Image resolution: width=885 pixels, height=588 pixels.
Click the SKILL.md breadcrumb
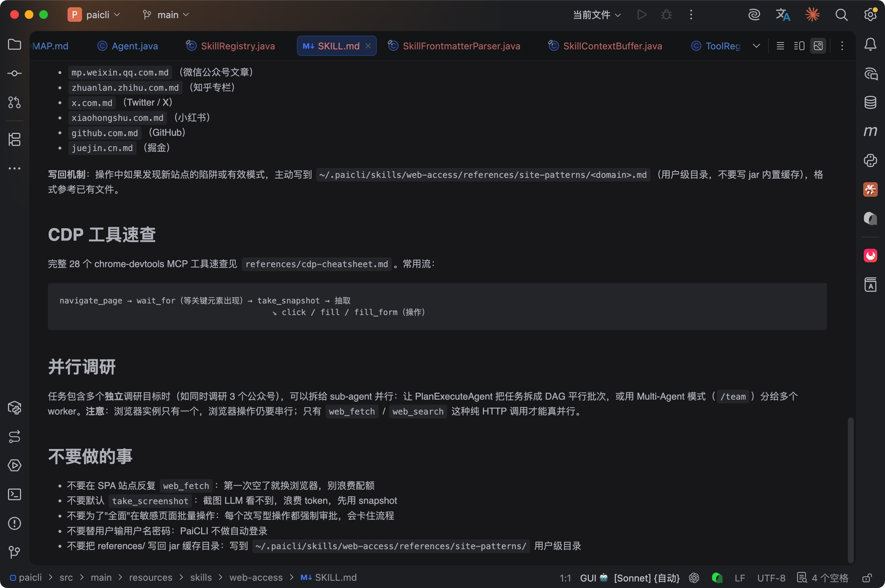click(329, 577)
